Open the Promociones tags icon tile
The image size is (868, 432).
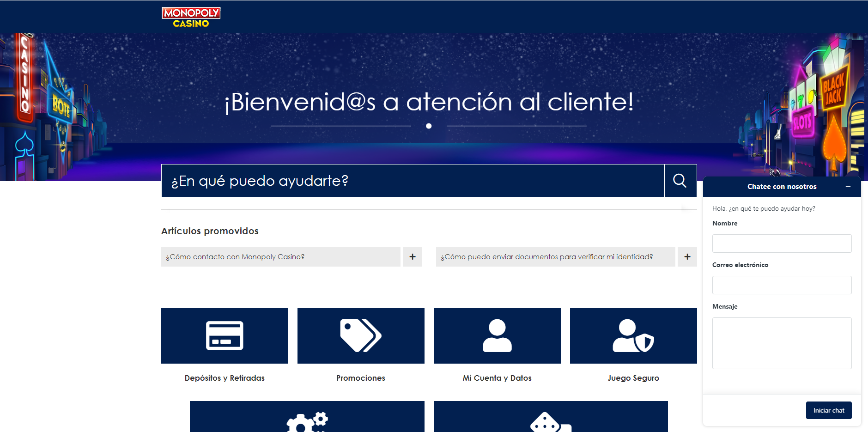[x=361, y=336]
